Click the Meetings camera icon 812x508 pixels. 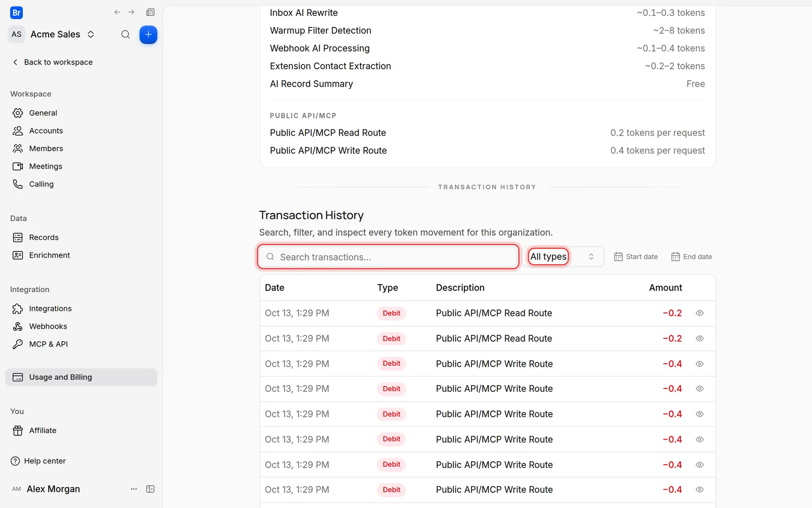pyautogui.click(x=18, y=166)
